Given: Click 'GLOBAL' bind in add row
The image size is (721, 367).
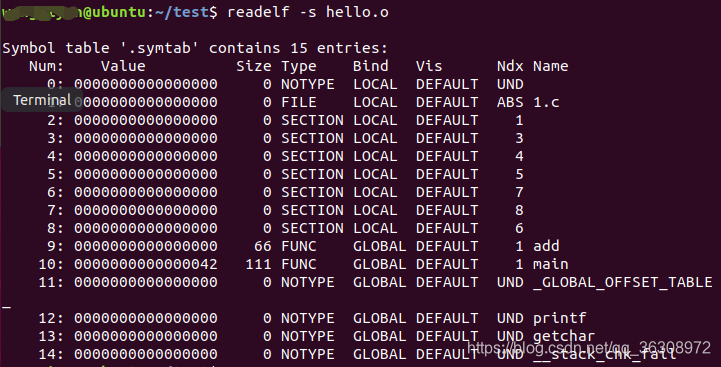Looking at the screenshot, I should [x=379, y=246].
